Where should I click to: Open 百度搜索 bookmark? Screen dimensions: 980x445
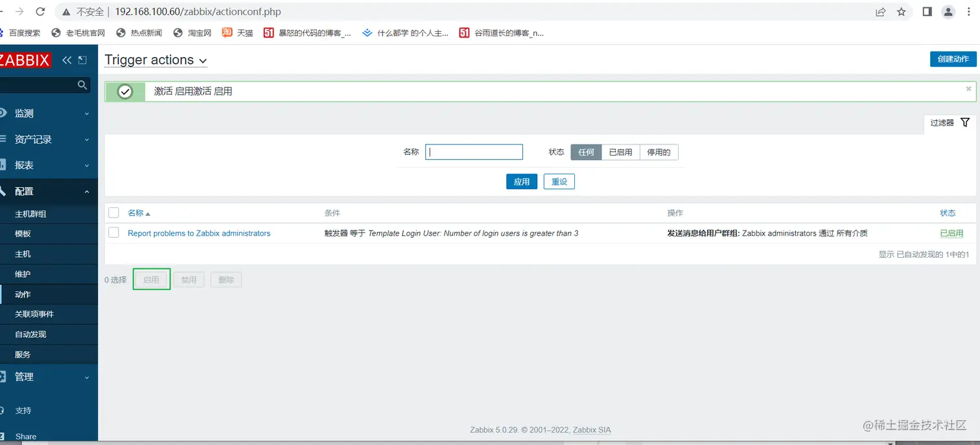[19, 32]
